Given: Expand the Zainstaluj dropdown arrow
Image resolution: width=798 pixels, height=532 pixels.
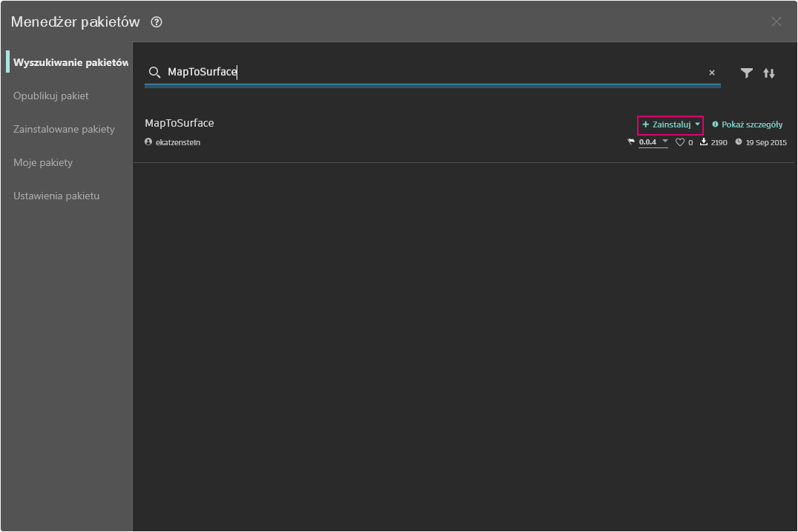Looking at the screenshot, I should point(697,124).
